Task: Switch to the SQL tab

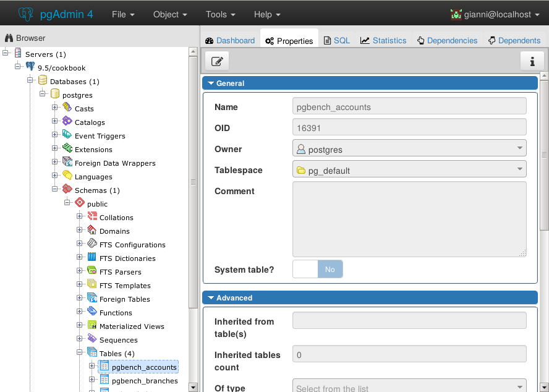Action: coord(337,41)
